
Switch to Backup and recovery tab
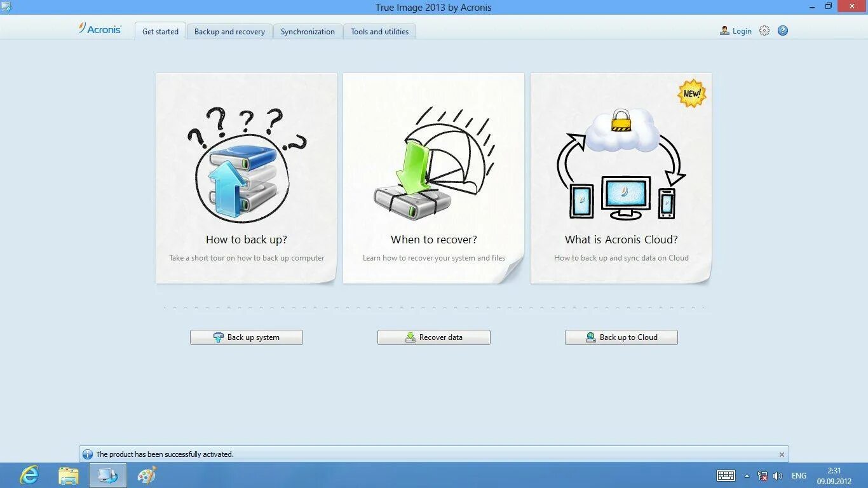229,31
